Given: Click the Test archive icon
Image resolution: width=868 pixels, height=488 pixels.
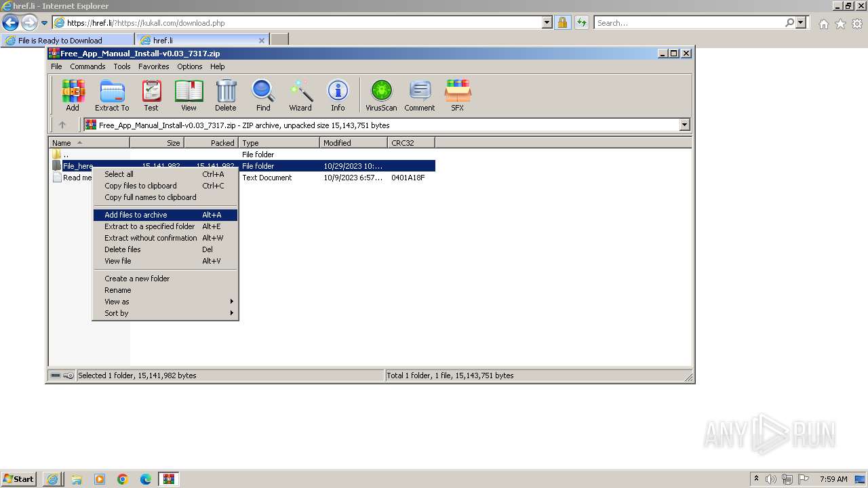Looking at the screenshot, I should click(x=151, y=95).
